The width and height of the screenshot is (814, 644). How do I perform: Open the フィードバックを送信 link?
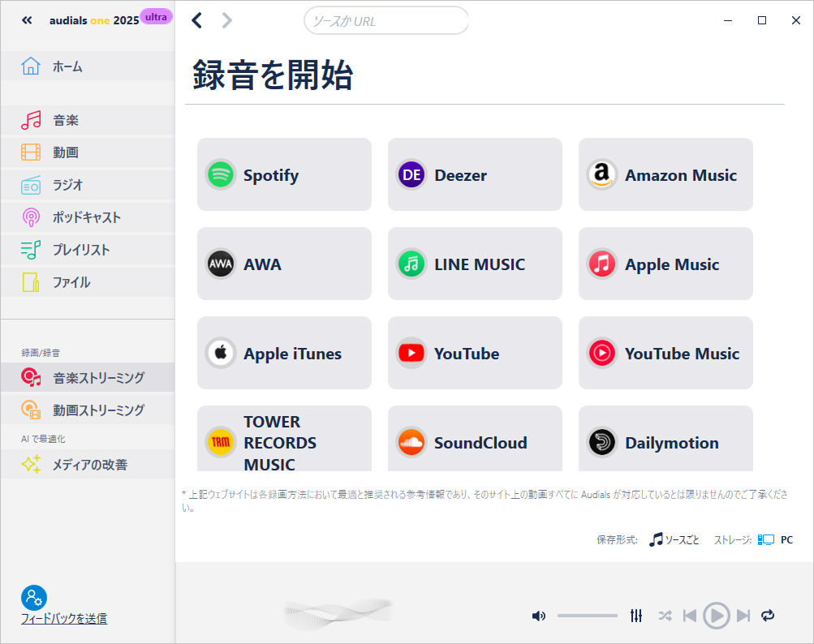(64, 619)
